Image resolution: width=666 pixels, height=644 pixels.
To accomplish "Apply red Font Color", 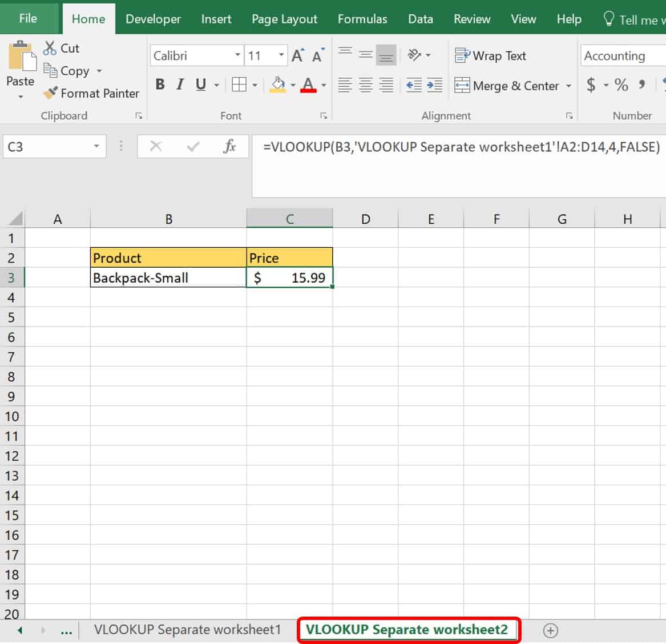I will 308,84.
